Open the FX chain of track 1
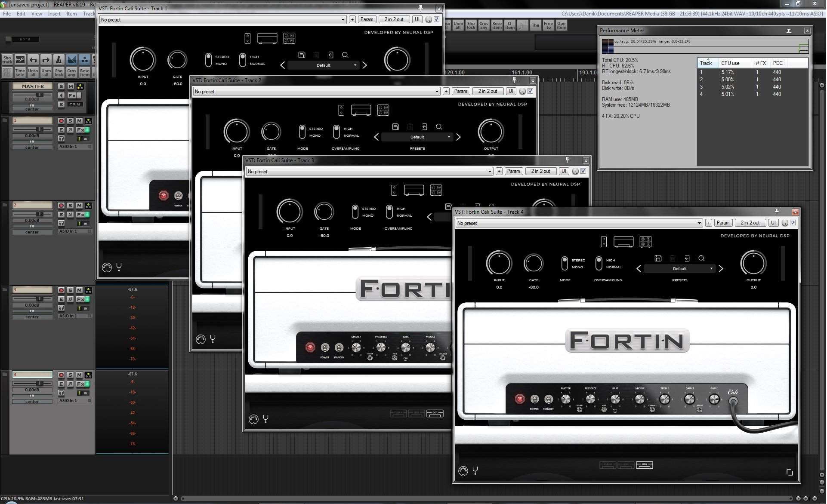827x504 pixels. [x=80, y=129]
